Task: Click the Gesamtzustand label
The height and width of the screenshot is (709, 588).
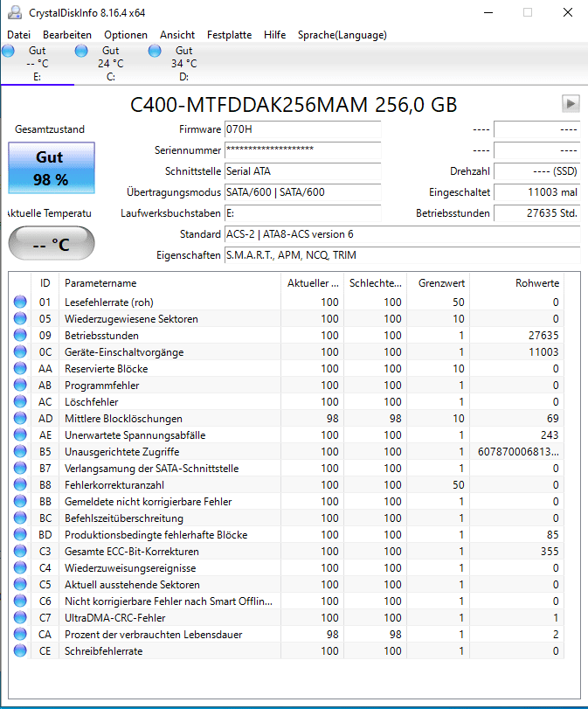Action: (x=50, y=129)
